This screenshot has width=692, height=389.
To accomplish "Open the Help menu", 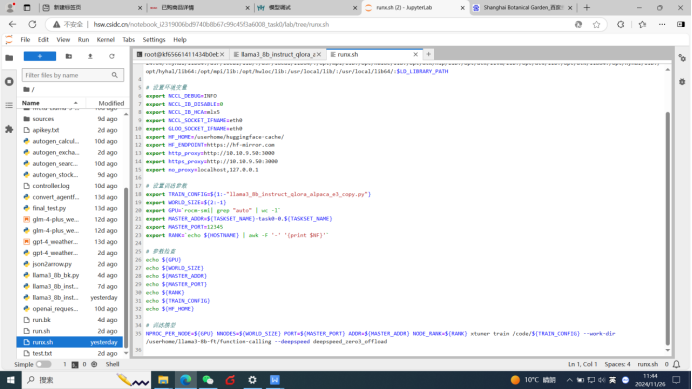I will [180, 39].
